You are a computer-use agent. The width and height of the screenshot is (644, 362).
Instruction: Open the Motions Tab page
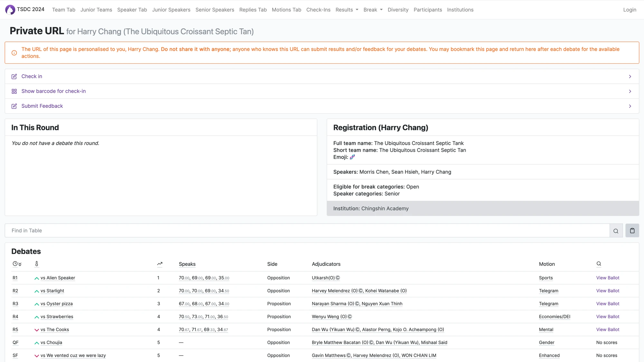(x=286, y=10)
